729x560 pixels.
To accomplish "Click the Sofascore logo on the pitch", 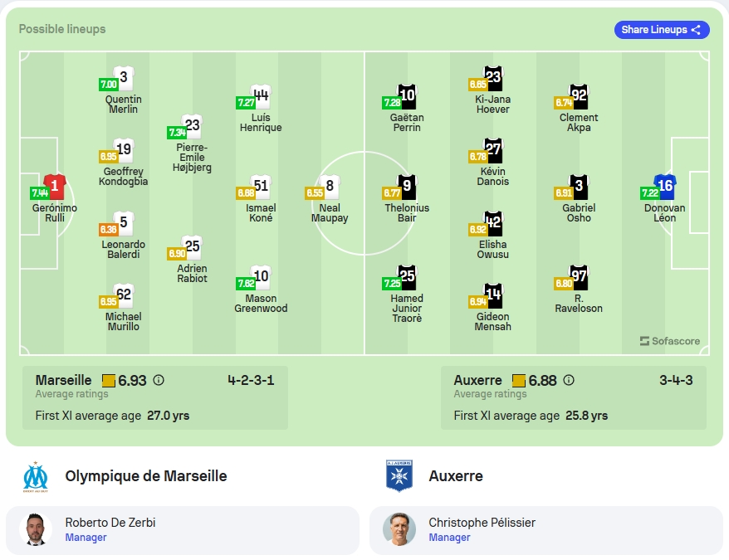I will pyautogui.click(x=670, y=341).
